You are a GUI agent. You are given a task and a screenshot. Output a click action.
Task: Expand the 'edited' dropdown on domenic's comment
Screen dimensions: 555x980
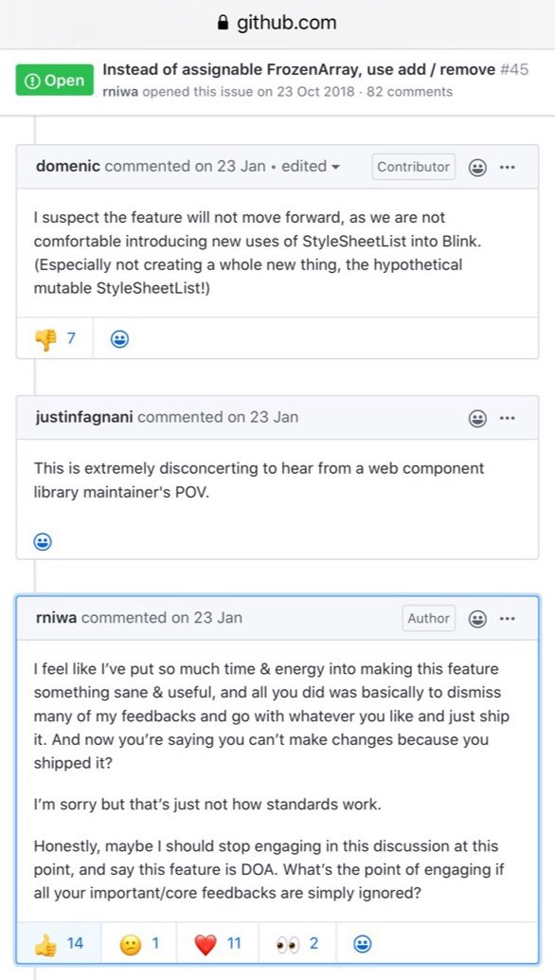311,166
